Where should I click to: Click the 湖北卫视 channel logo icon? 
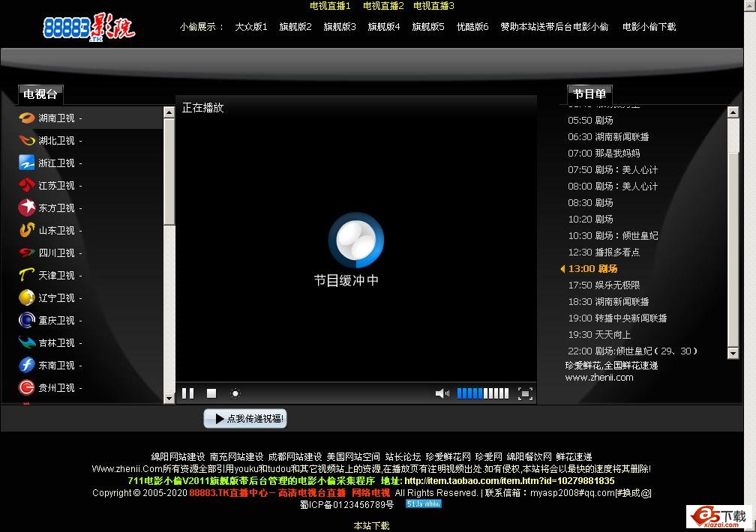26,140
